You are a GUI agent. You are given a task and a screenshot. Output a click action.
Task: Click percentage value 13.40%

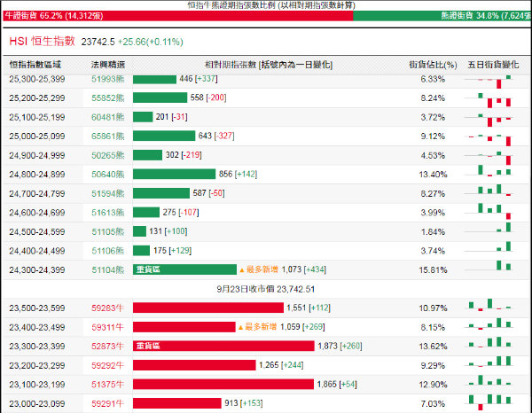tap(433, 175)
